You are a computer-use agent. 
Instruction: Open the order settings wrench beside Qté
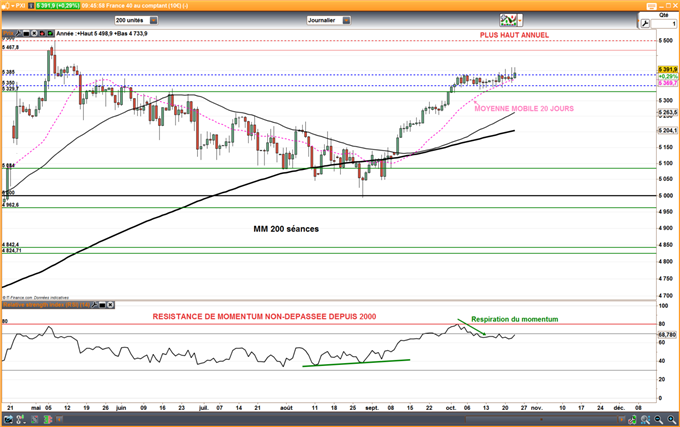click(645, 24)
